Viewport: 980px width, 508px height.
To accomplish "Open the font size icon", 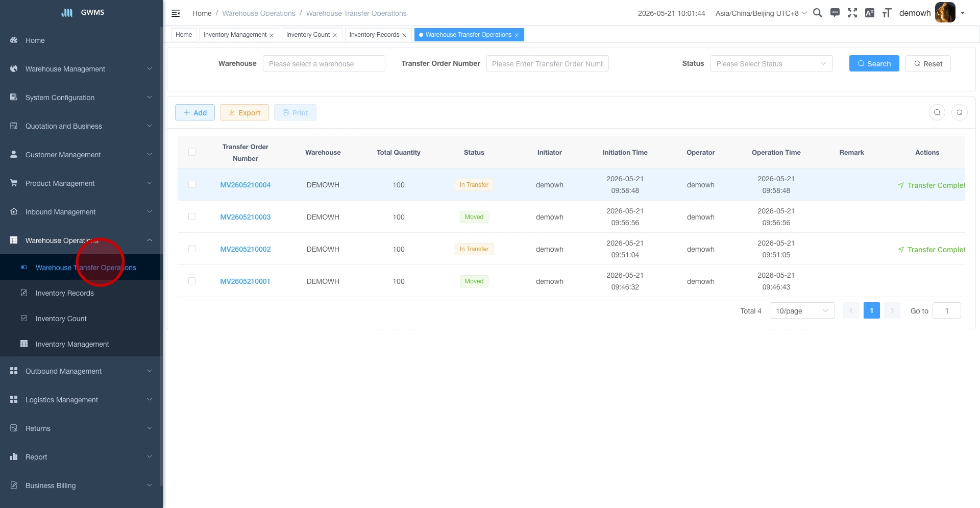I will click(x=887, y=13).
